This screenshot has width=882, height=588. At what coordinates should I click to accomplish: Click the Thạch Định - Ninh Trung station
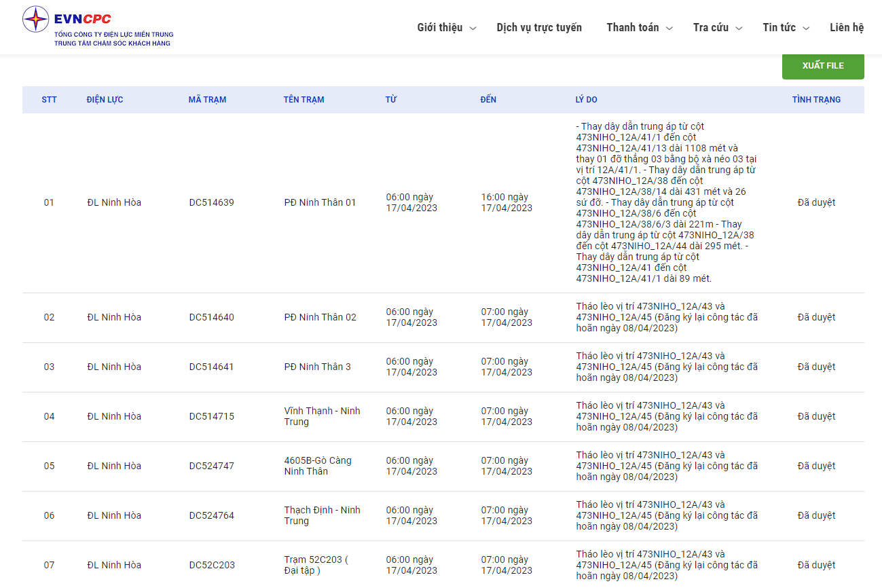(322, 515)
